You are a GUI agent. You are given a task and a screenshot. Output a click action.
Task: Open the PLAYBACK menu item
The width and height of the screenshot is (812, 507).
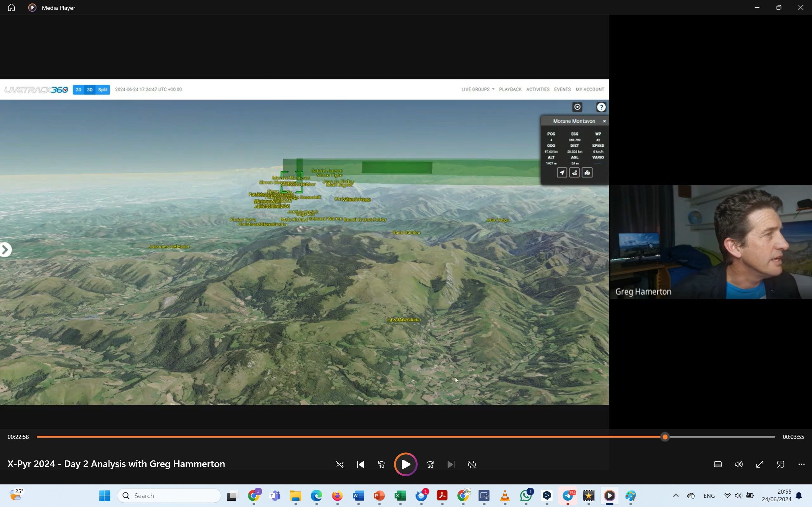[510, 90]
